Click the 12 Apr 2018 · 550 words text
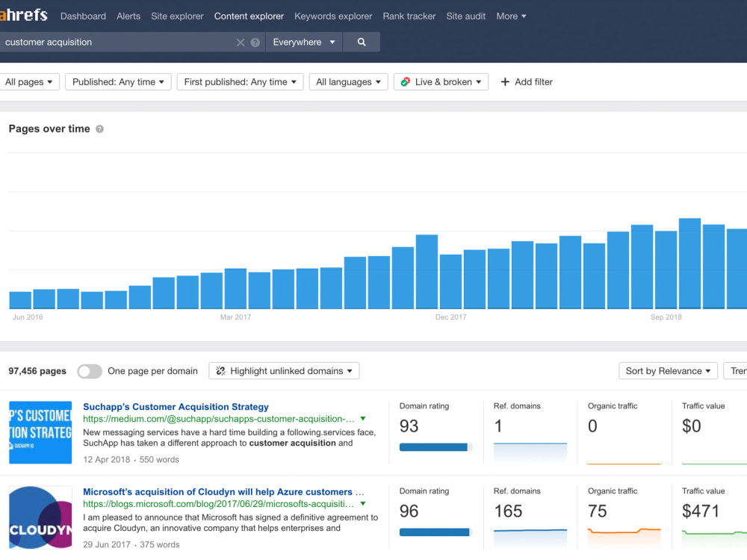 click(131, 459)
